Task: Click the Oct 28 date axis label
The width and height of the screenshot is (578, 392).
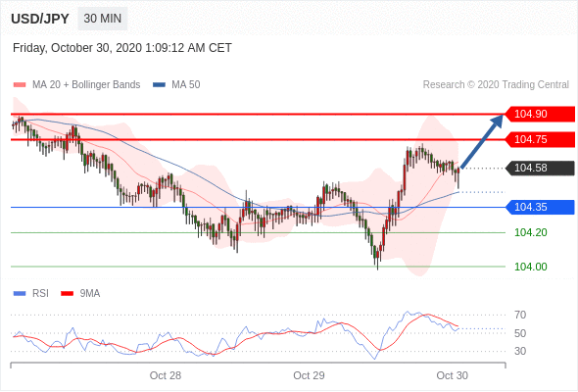Action: click(166, 375)
